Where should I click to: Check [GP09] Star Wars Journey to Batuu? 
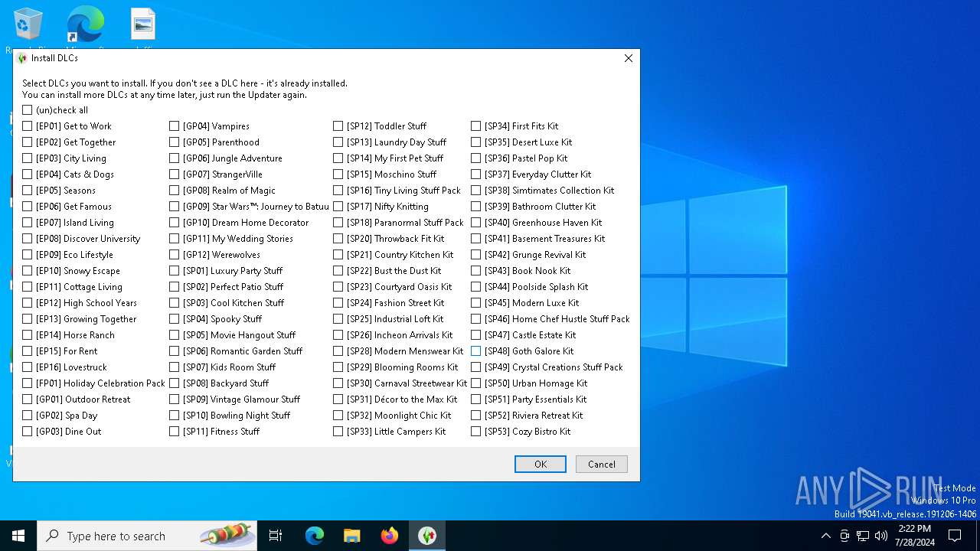click(175, 207)
